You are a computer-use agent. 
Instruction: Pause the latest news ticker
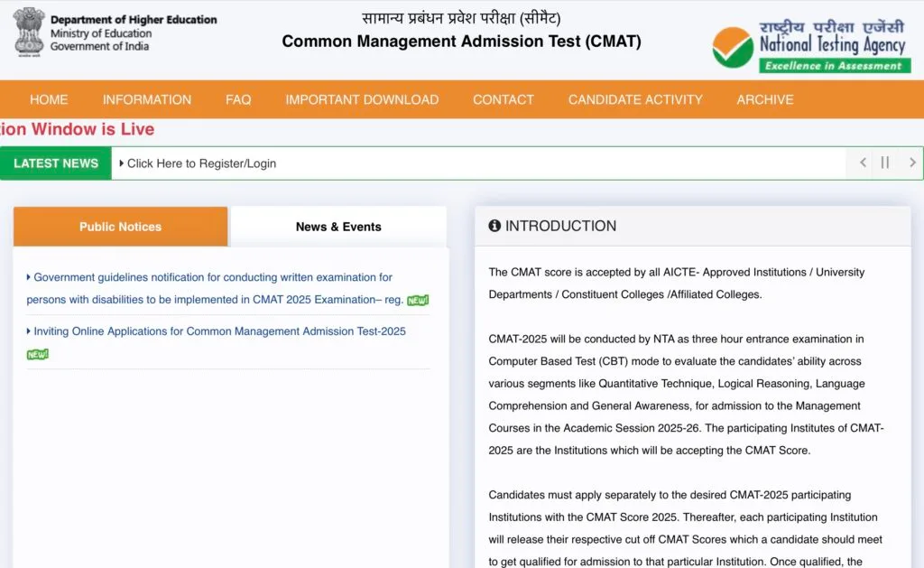(884, 163)
